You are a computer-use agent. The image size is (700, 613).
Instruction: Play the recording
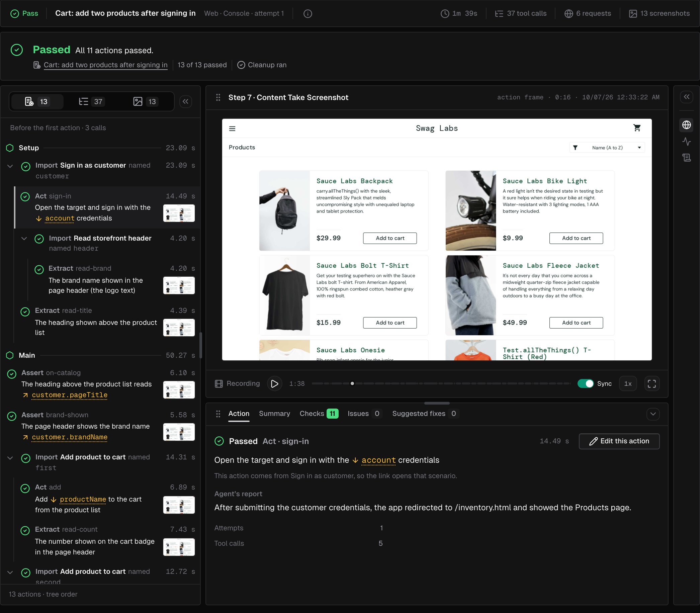pos(274,383)
